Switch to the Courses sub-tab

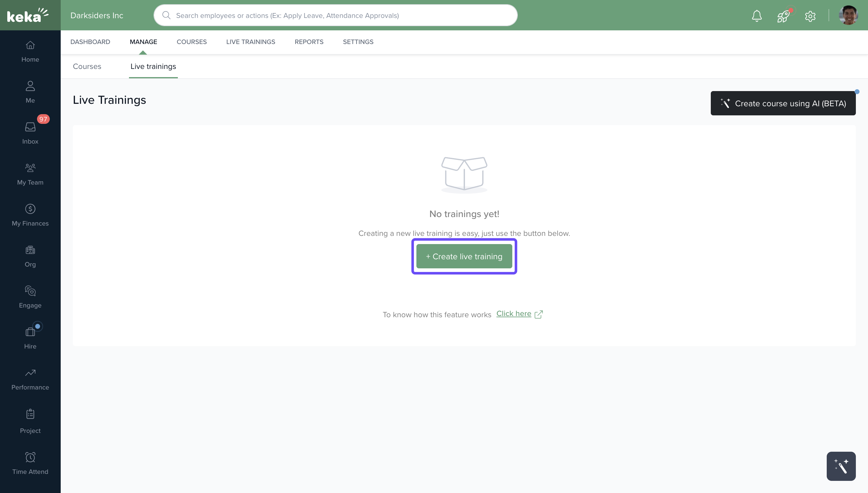[87, 66]
